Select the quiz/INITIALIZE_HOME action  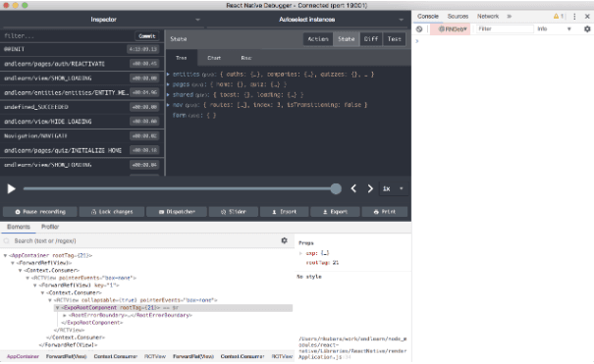coord(81,150)
